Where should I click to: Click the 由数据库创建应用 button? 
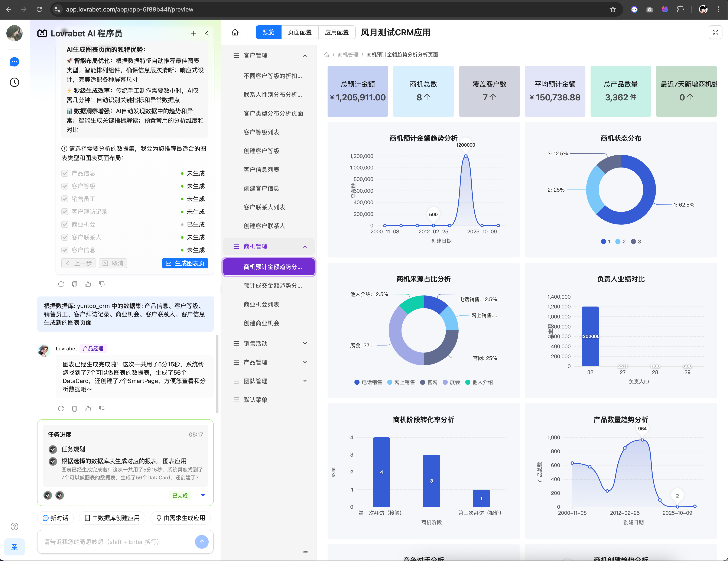112,518
